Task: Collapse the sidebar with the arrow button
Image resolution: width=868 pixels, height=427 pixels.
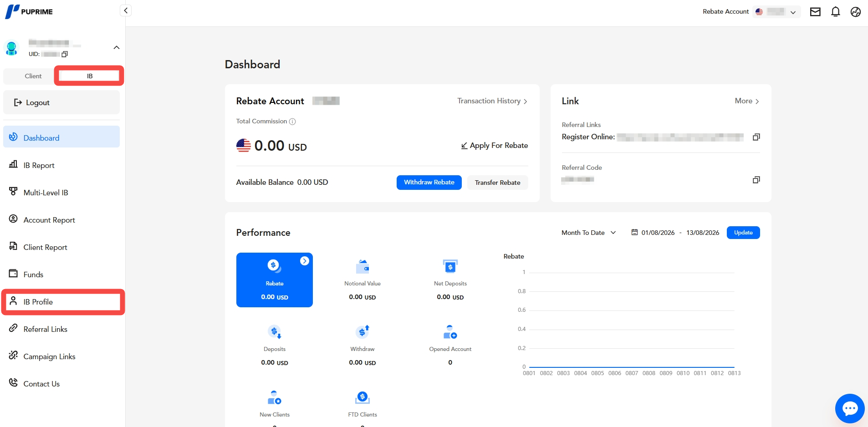Action: (126, 10)
